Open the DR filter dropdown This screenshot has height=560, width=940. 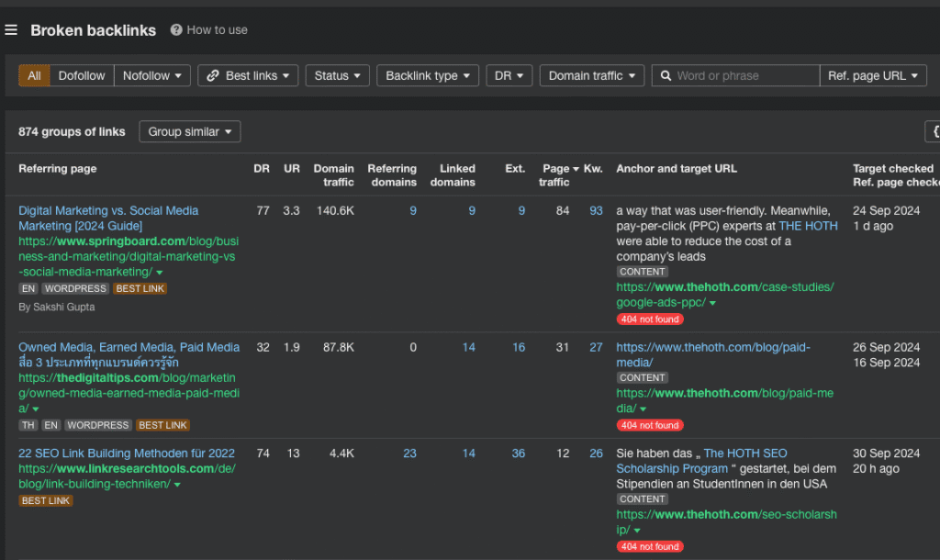click(x=509, y=76)
